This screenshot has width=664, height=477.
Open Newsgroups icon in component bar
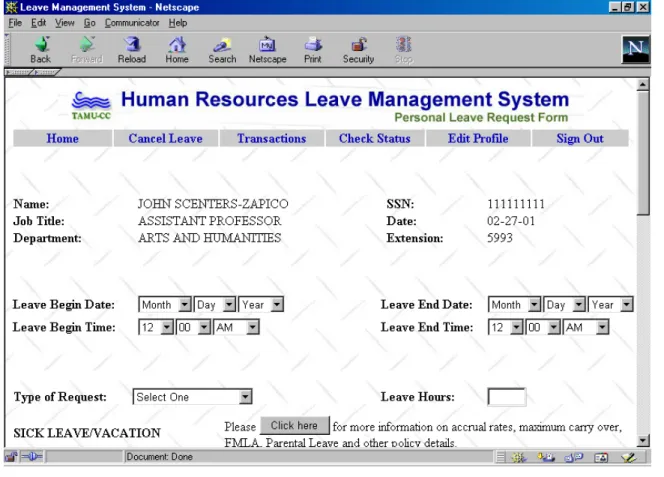(574, 457)
